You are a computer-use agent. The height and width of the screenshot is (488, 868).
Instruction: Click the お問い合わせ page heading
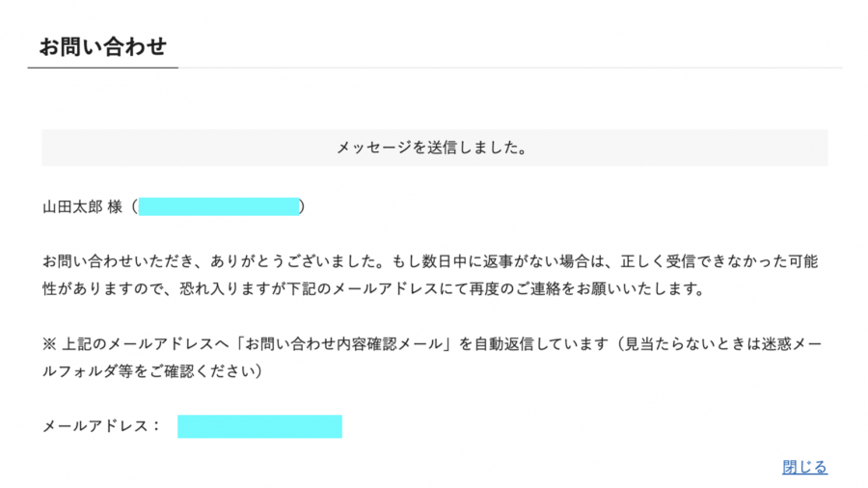coord(102,46)
